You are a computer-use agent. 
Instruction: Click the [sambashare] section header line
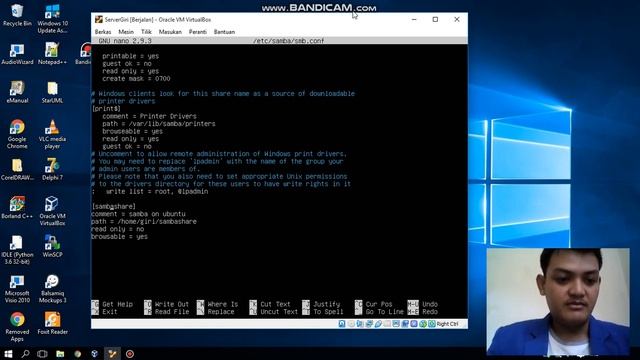[113, 207]
